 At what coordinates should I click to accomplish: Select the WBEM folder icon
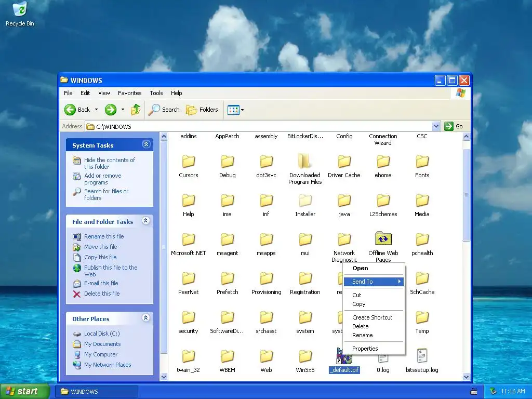click(228, 356)
